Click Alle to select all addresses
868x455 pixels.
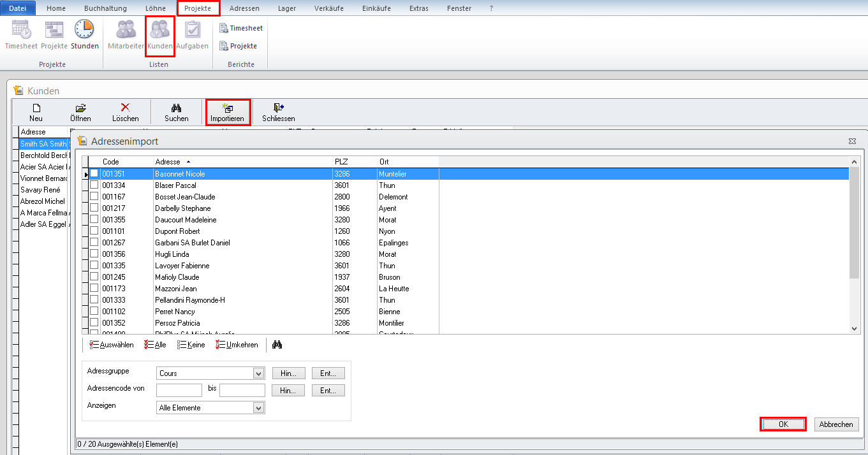(156, 345)
